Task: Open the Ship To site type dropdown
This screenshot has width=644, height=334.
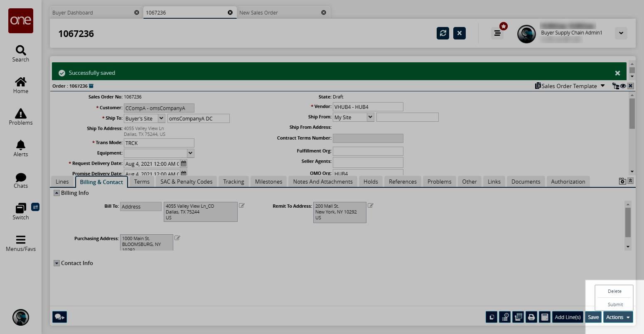Action: tap(161, 118)
